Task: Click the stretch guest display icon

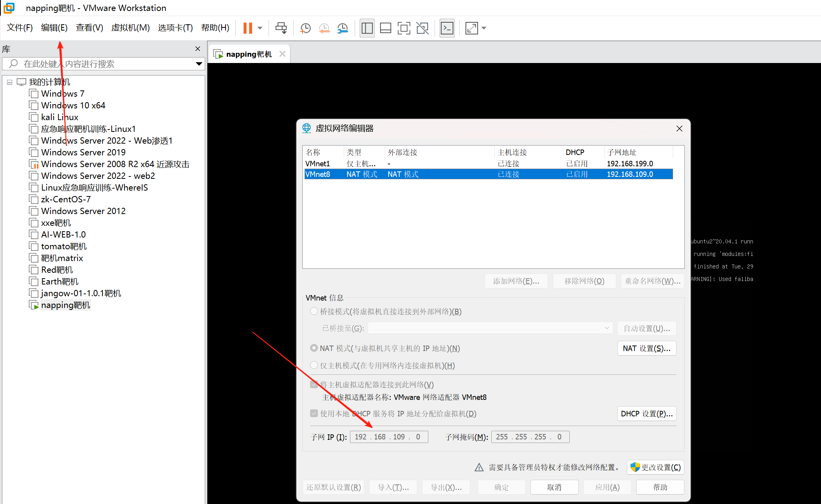Action: [x=471, y=28]
